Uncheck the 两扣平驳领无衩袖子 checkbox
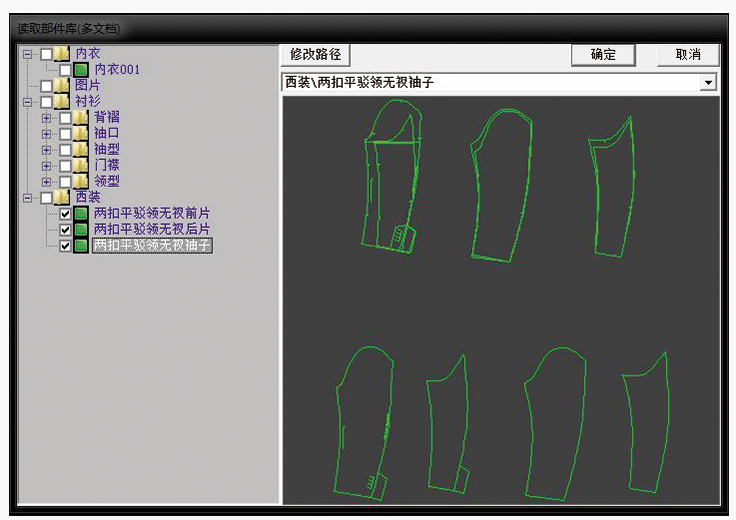The width and height of the screenshot is (736, 520). coord(65,246)
